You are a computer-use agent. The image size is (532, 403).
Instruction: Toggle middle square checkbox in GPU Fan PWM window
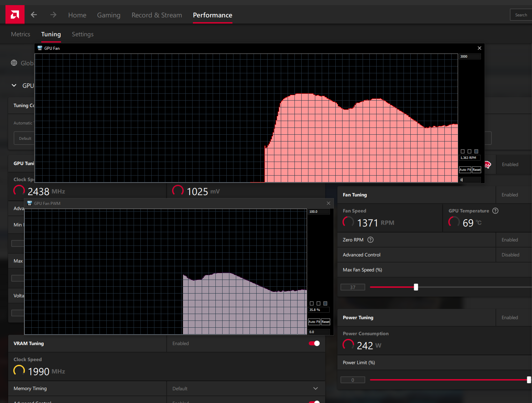(318, 303)
